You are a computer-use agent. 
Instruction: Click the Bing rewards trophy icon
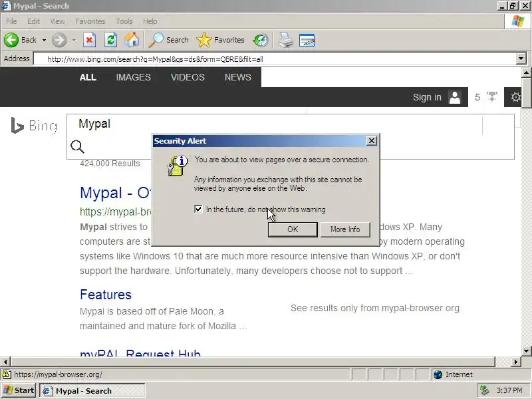pos(492,97)
